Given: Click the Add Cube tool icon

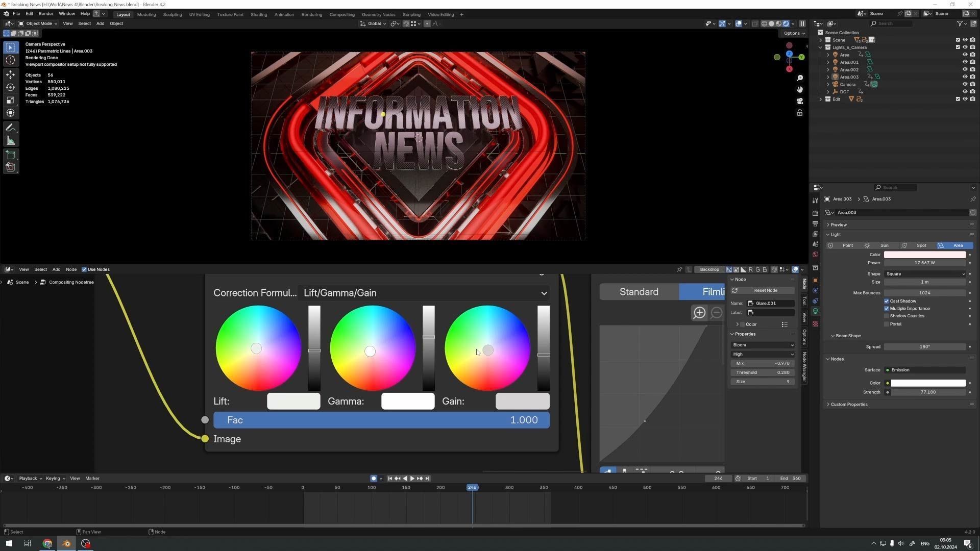Looking at the screenshot, I should coord(10,155).
